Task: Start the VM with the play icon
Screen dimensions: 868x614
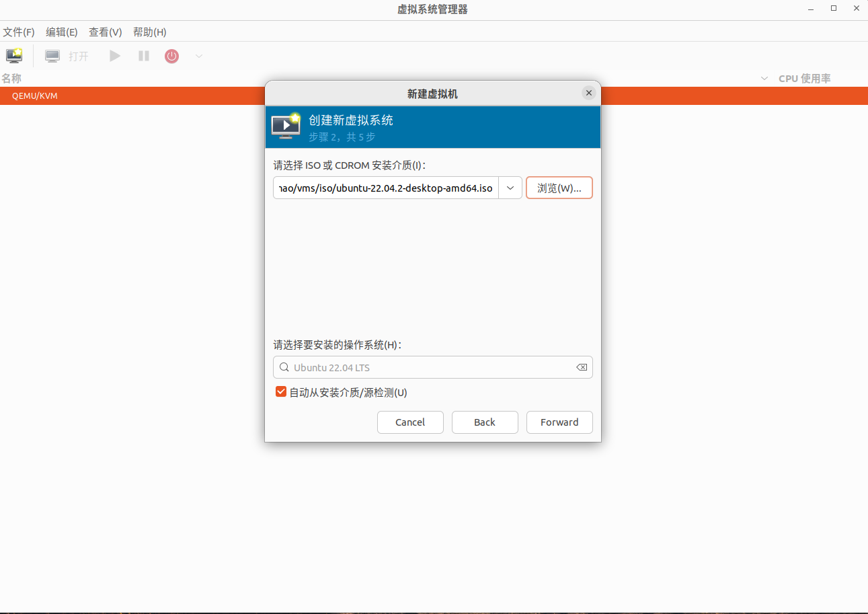Action: (115, 56)
